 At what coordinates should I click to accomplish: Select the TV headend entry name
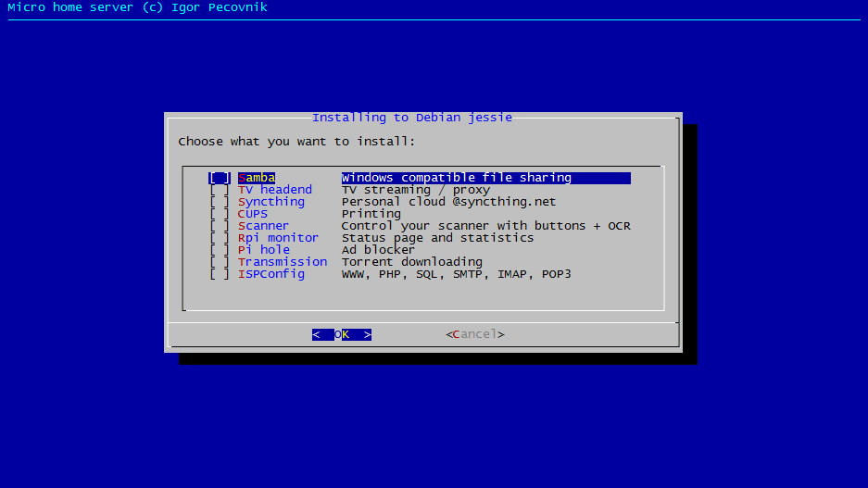coord(275,190)
